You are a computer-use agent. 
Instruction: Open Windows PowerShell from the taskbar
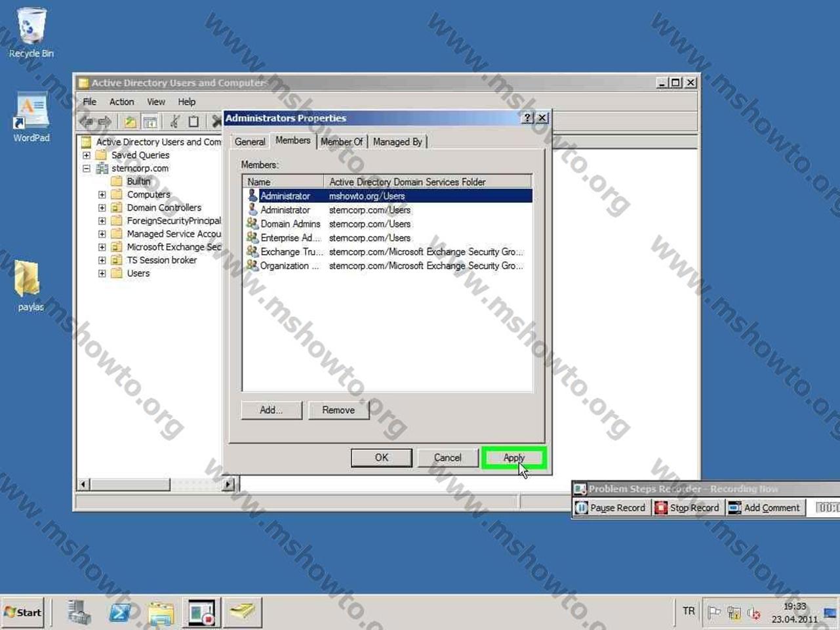pos(120,613)
